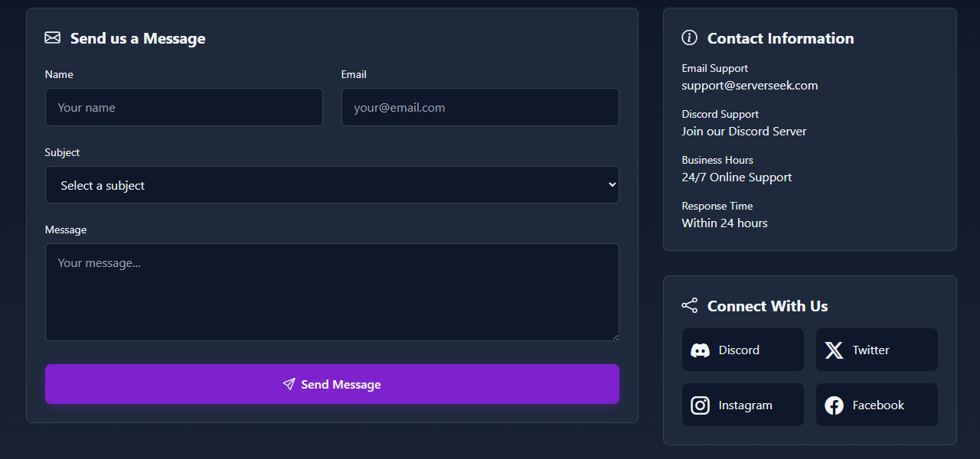980x459 pixels.
Task: Click into the Email address field
Action: tap(480, 107)
